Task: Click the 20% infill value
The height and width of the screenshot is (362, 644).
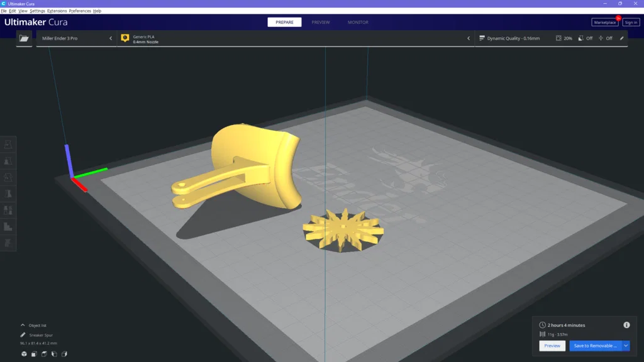Action: pos(568,38)
